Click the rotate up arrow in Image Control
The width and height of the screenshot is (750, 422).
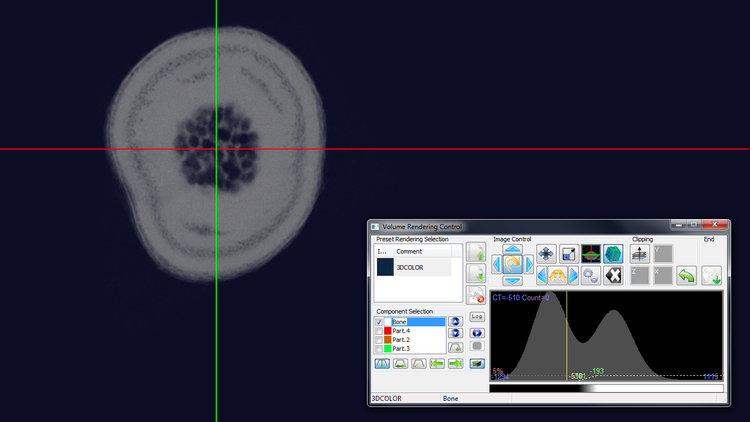coord(512,249)
